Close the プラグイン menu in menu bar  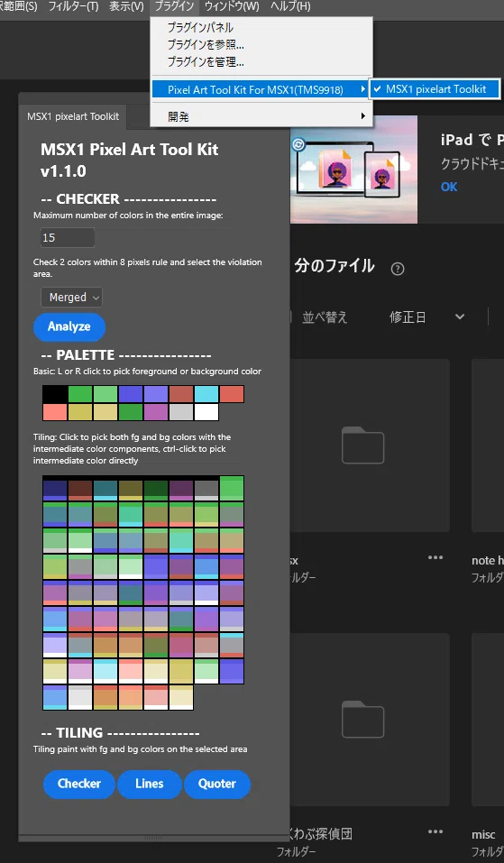tap(174, 6)
